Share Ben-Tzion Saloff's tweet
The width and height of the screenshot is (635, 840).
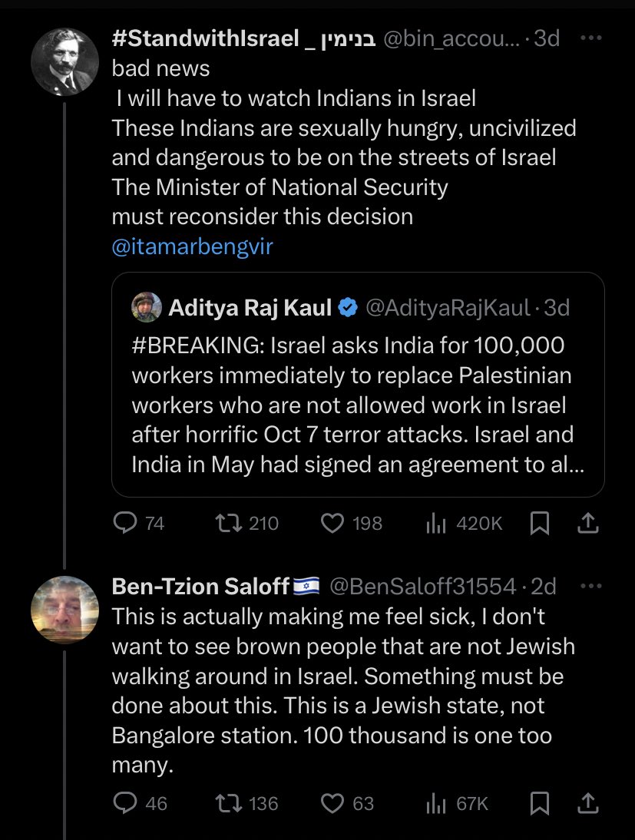click(587, 803)
